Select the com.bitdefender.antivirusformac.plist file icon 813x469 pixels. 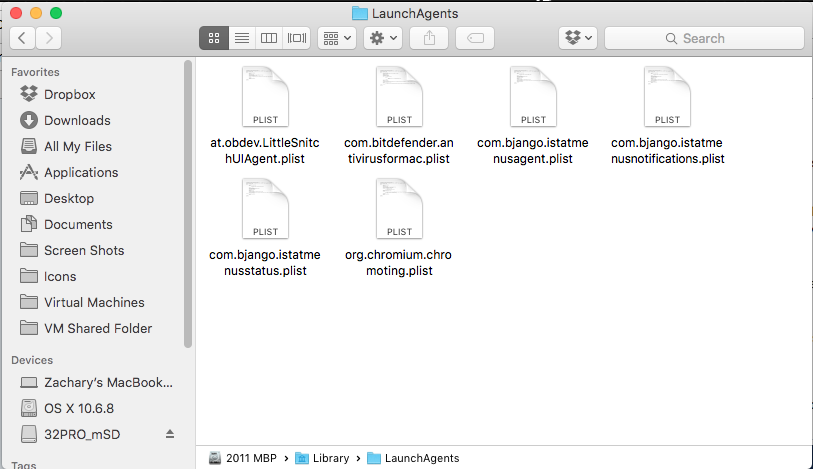[x=399, y=96]
